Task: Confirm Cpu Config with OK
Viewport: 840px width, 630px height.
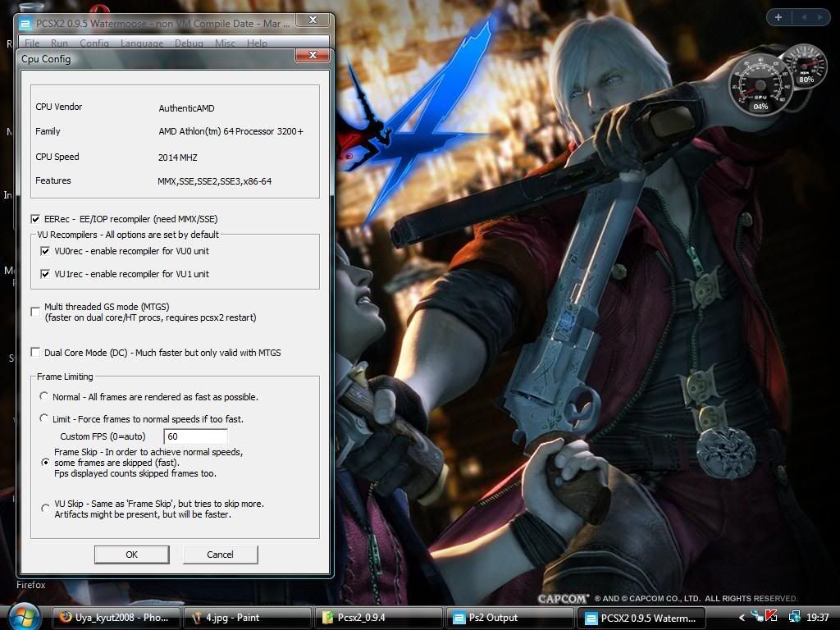Action: coord(132,555)
